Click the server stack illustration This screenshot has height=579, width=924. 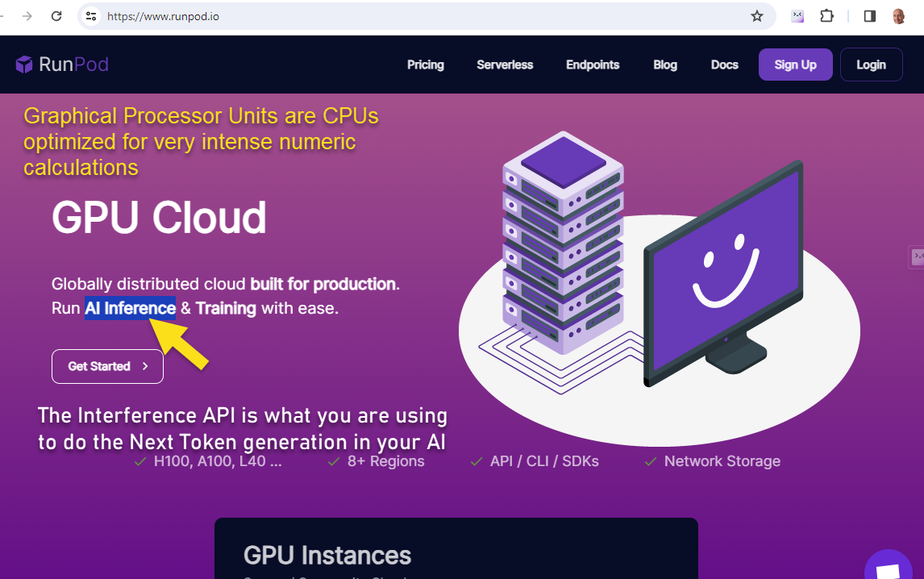pos(563,243)
